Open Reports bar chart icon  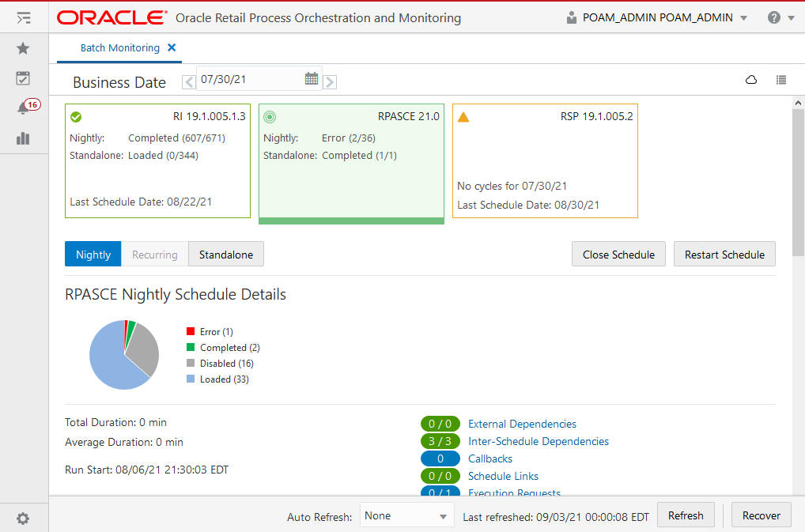23,138
